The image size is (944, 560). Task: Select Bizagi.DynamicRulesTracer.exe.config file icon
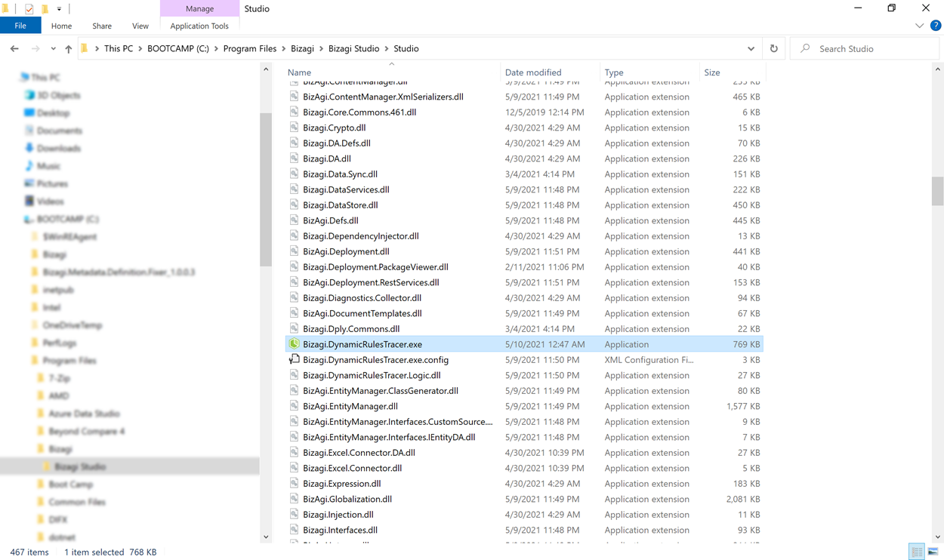pyautogui.click(x=295, y=360)
